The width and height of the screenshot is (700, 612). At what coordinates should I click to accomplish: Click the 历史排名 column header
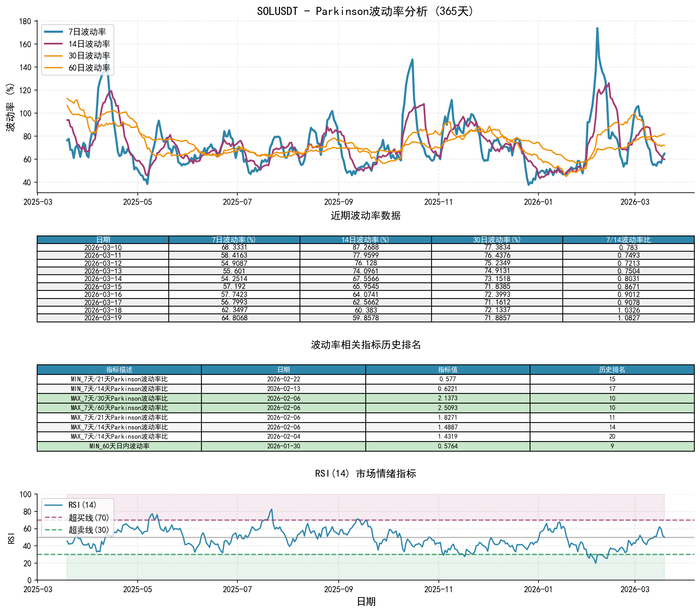612,370
